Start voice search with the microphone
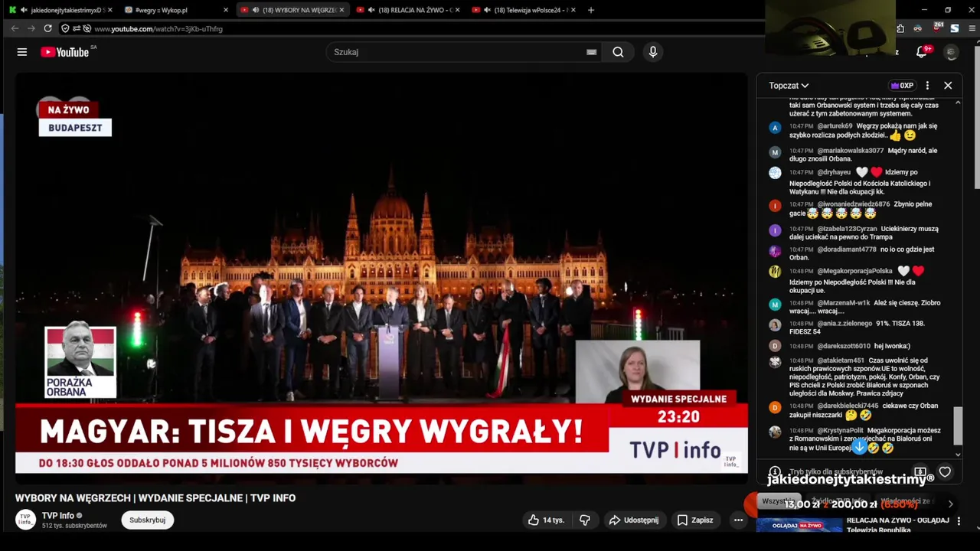This screenshot has width=980, height=551. pyautogui.click(x=653, y=52)
